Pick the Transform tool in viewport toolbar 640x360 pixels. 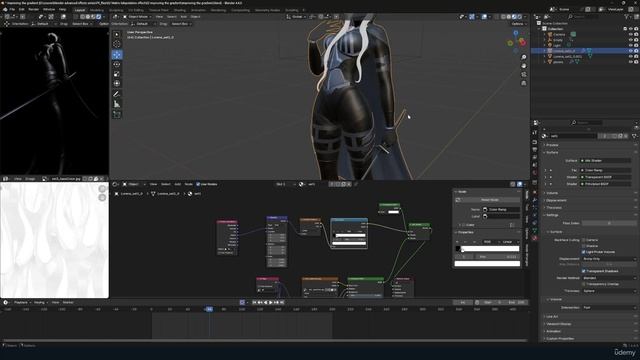(117, 83)
